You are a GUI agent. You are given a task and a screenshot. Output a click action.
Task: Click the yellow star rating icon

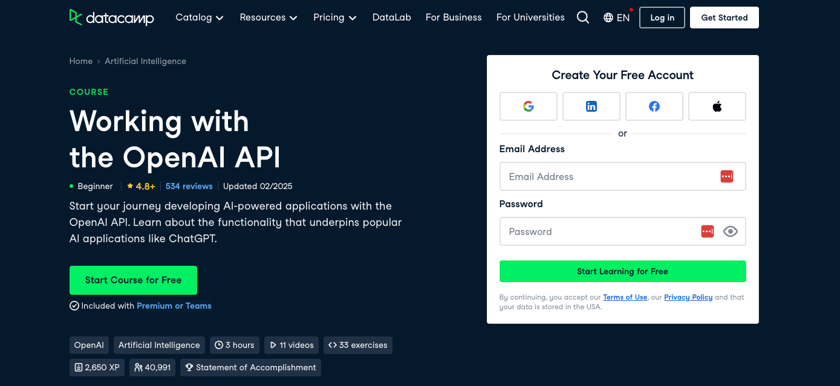130,186
